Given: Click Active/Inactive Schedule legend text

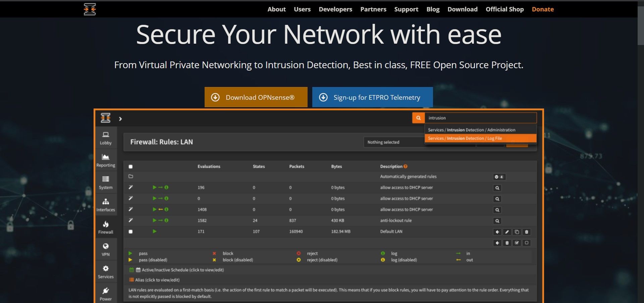Looking at the screenshot, I should [182, 270].
